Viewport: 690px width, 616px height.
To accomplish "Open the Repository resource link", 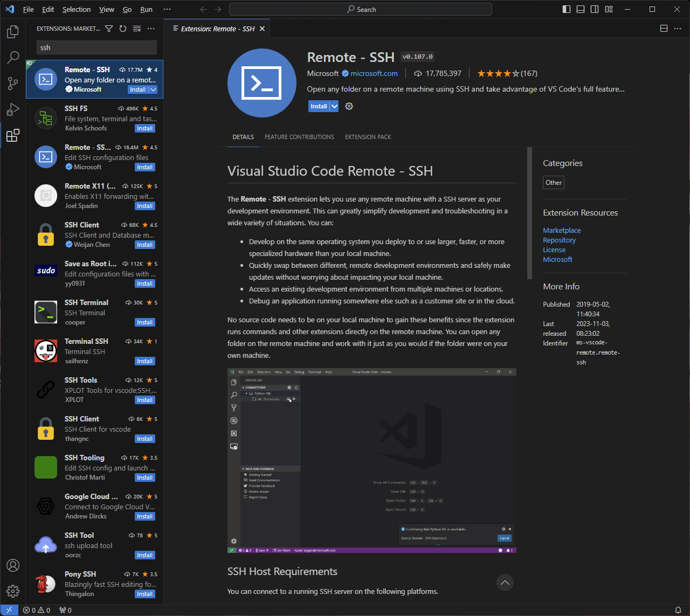I will [559, 240].
